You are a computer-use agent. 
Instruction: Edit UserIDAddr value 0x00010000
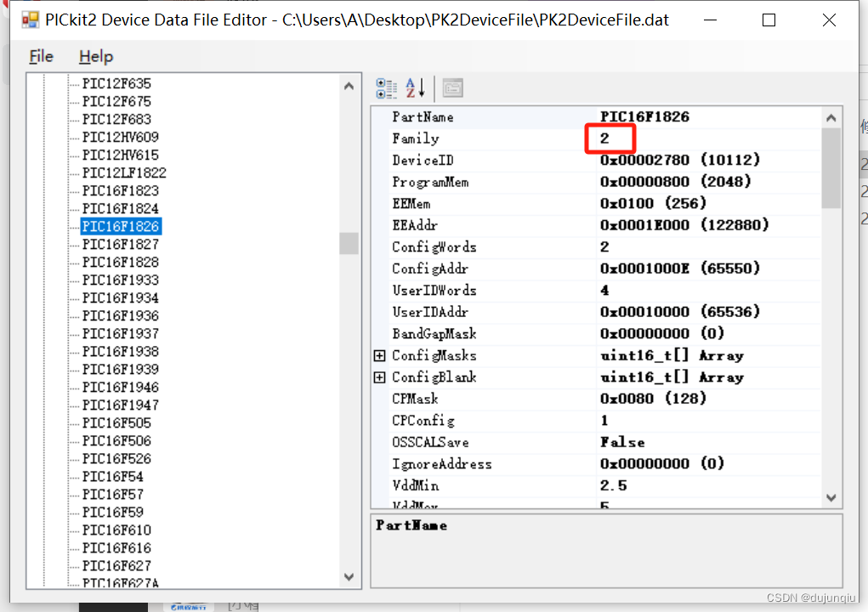708,312
